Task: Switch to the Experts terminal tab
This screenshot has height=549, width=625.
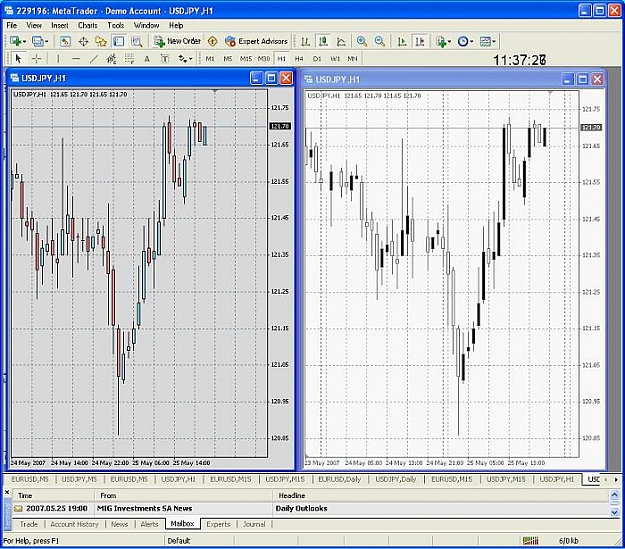Action: [218, 524]
